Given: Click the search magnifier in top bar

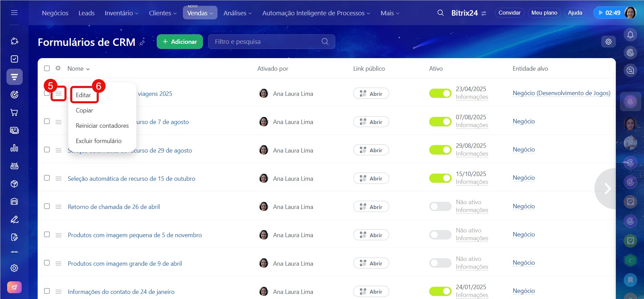Looking at the screenshot, I should (440, 13).
